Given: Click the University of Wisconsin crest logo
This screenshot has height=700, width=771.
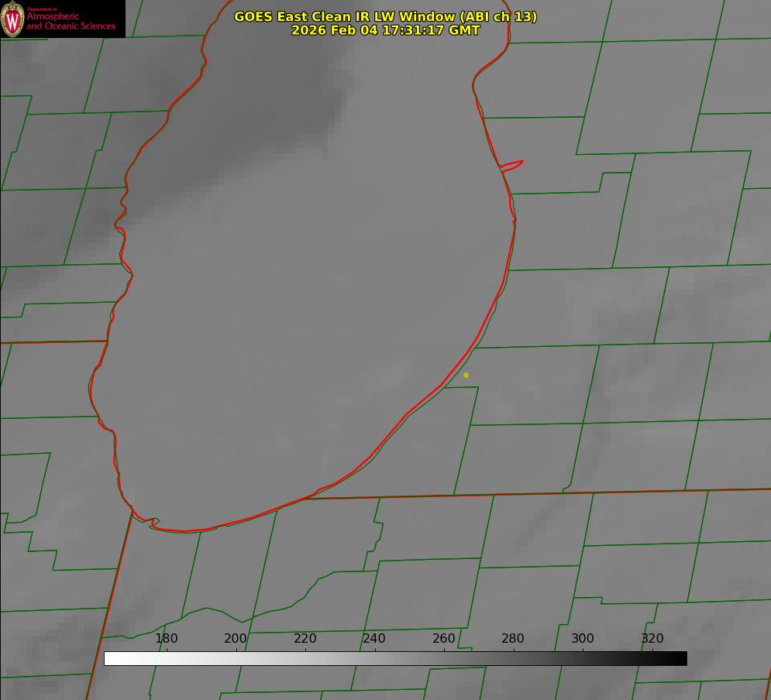Looking at the screenshot, I should pos(12,19).
